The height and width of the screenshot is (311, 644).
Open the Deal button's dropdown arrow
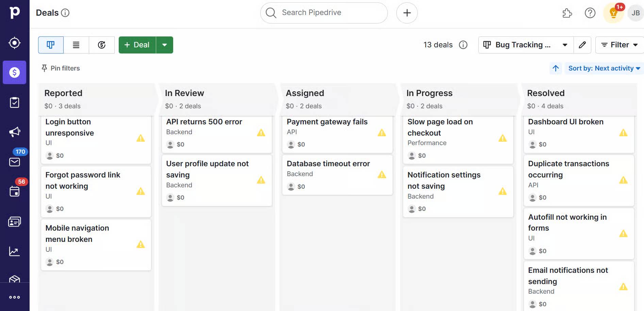tap(165, 45)
